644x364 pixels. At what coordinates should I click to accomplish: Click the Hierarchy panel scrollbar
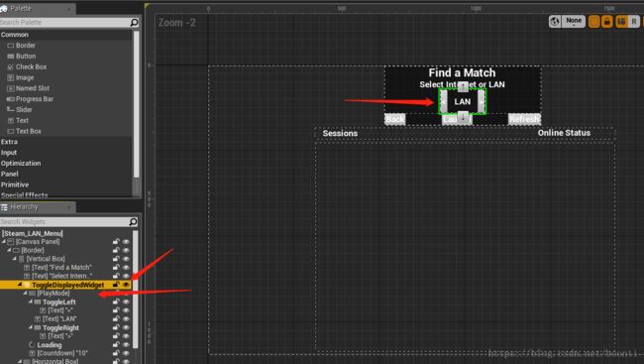(135, 290)
